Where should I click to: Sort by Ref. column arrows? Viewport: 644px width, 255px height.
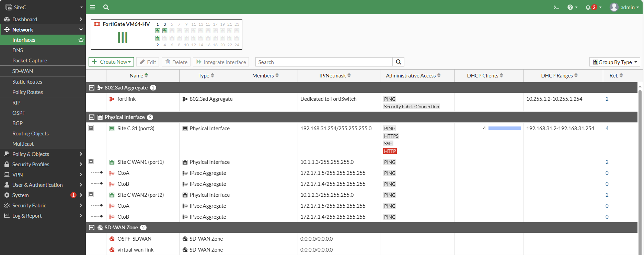click(x=621, y=75)
